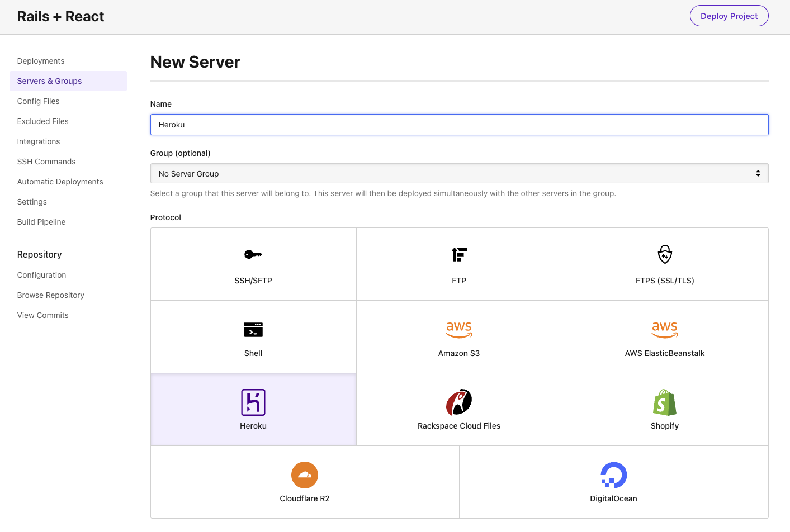Choose the Rackspace Cloud Files logo
This screenshot has width=790, height=532.
coord(459,402)
